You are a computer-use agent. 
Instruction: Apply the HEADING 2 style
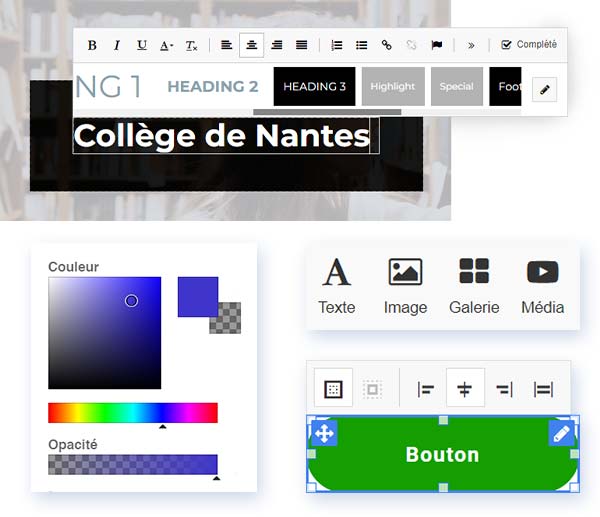pos(213,86)
